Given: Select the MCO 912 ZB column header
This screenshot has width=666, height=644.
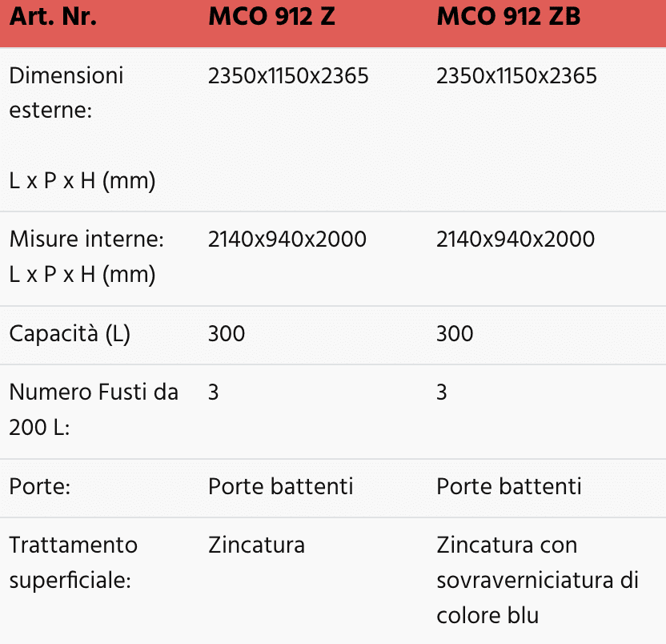Looking at the screenshot, I should (508, 18).
